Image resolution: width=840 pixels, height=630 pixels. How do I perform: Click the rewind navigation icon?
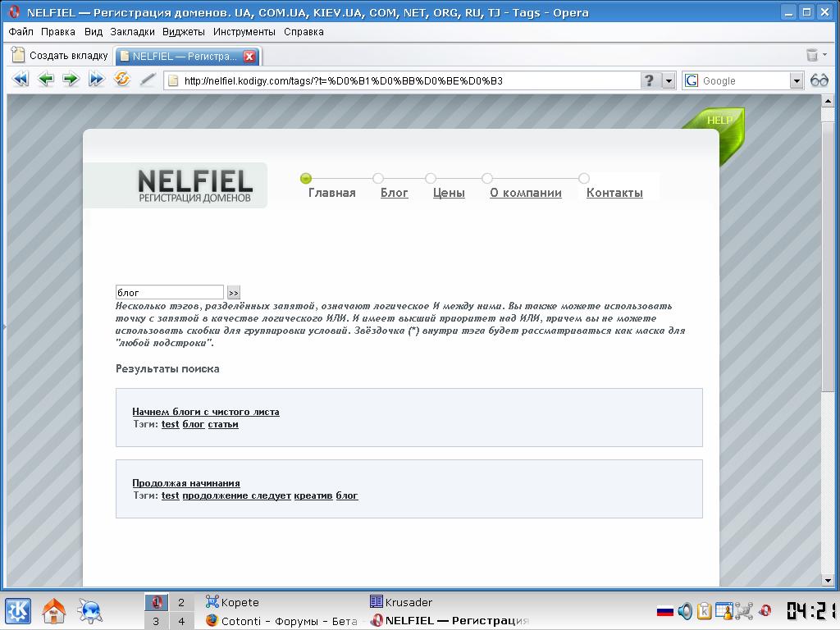click(21, 80)
